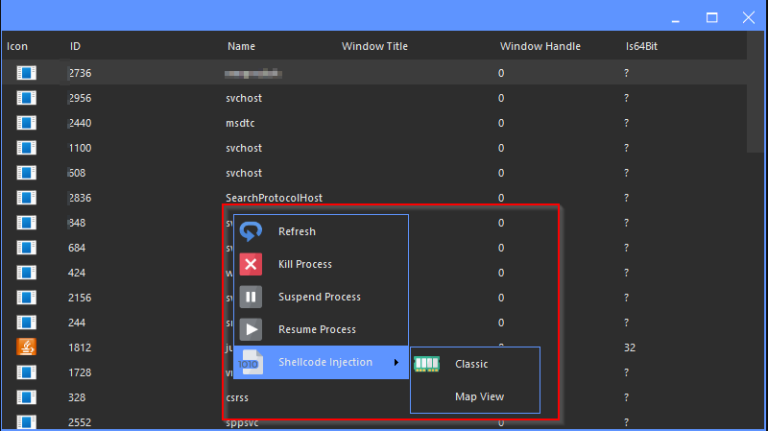
Task: Click the green memory chip Classic icon
Action: click(427, 364)
